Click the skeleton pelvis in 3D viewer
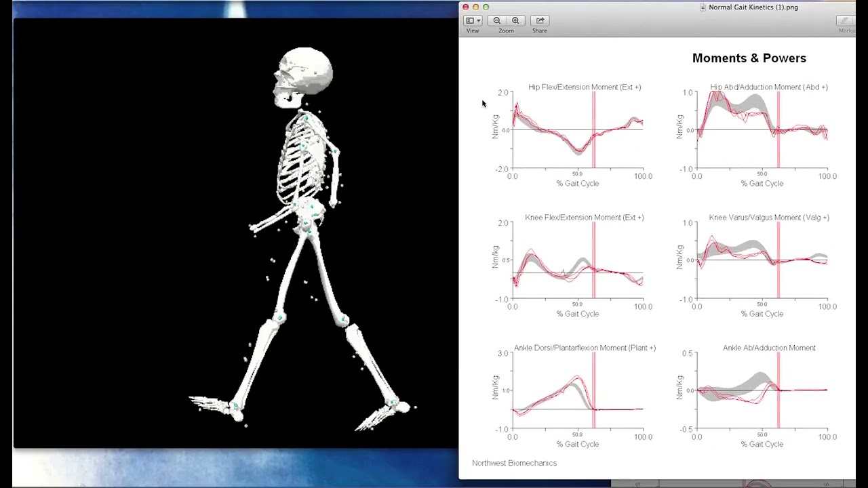This screenshot has height=488, width=868. (309, 217)
